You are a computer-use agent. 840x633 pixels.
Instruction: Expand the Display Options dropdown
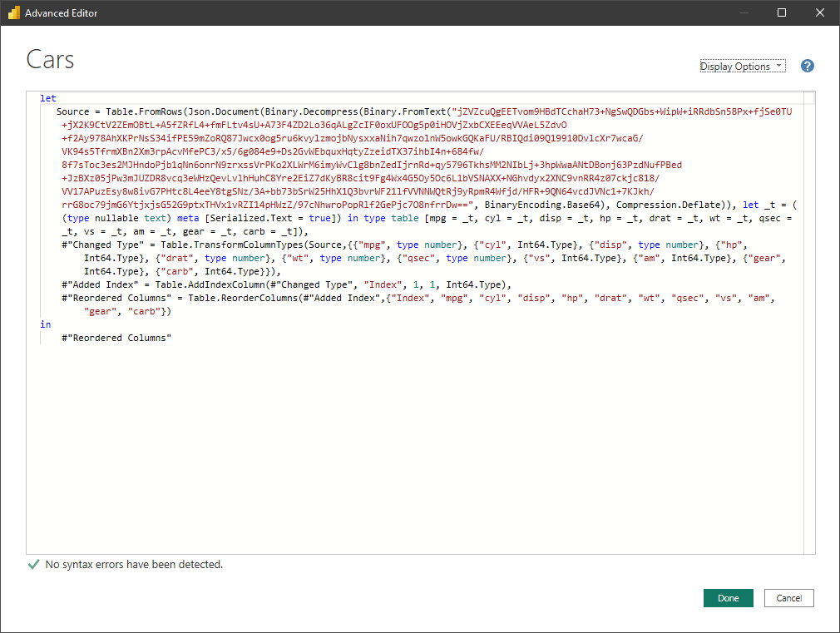[x=742, y=67]
